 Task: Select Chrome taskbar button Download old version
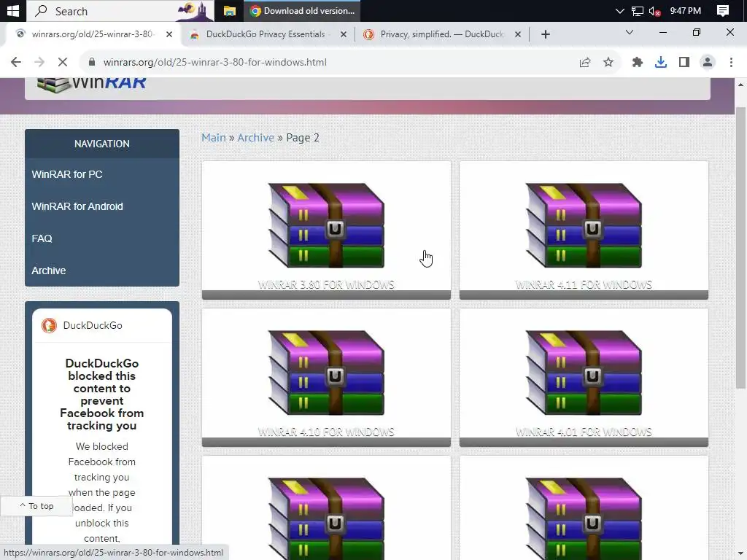[302, 10]
